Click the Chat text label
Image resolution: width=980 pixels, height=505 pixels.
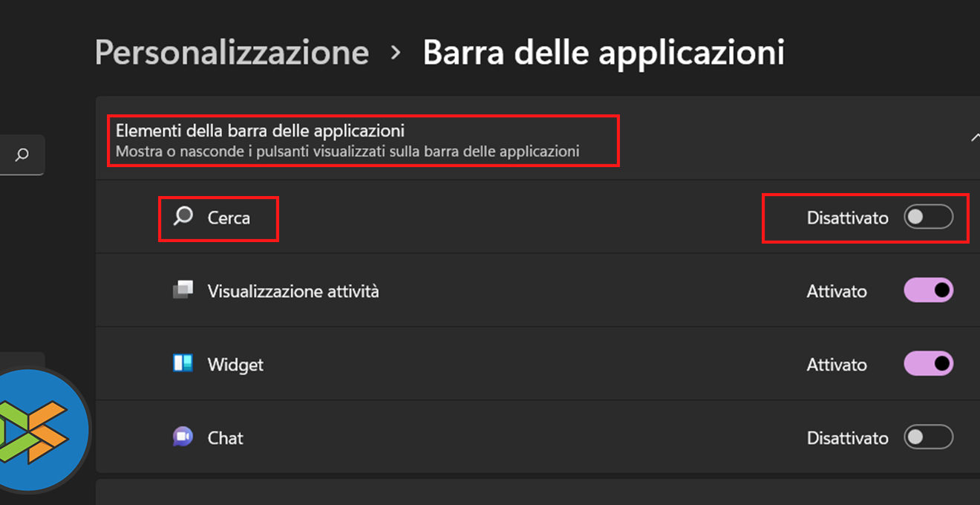(x=225, y=438)
